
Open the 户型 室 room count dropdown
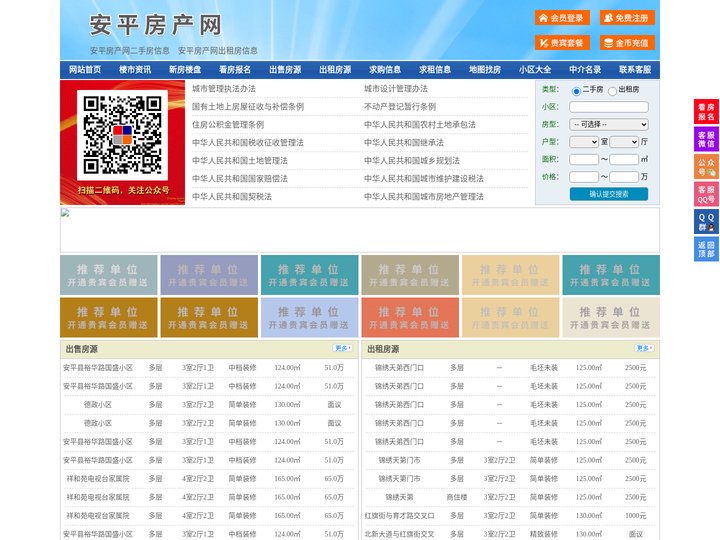point(584,142)
